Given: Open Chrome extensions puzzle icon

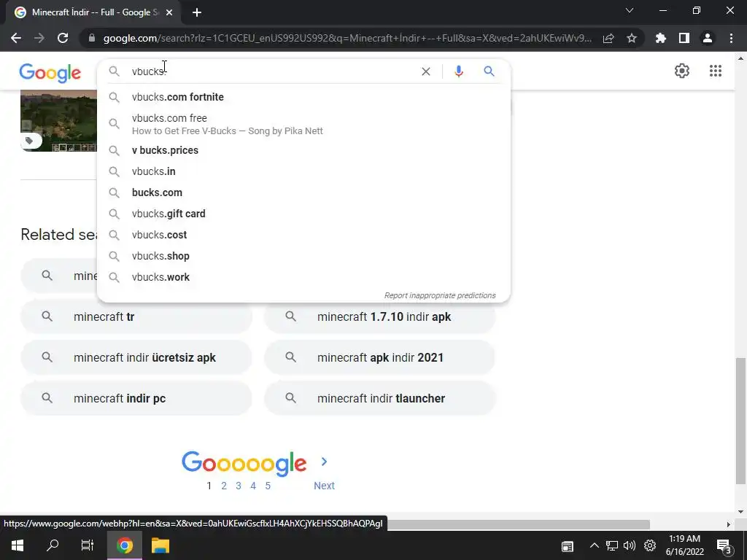Looking at the screenshot, I should 661,38.
